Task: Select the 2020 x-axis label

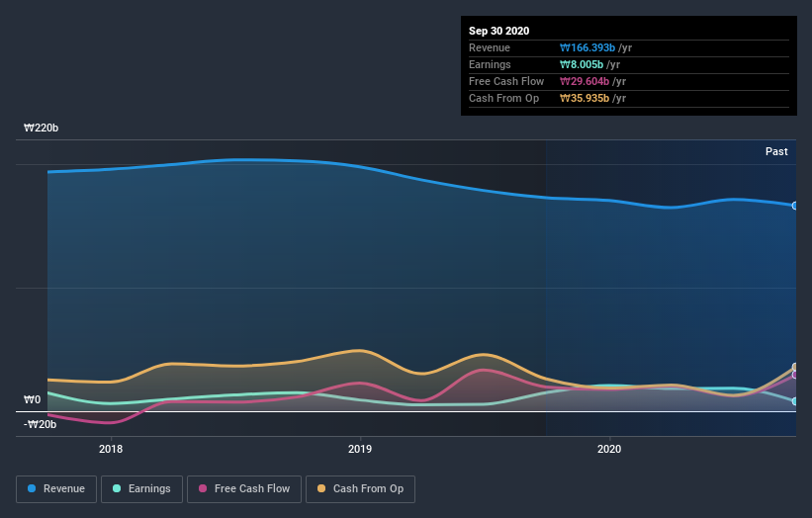Action: tap(609, 449)
